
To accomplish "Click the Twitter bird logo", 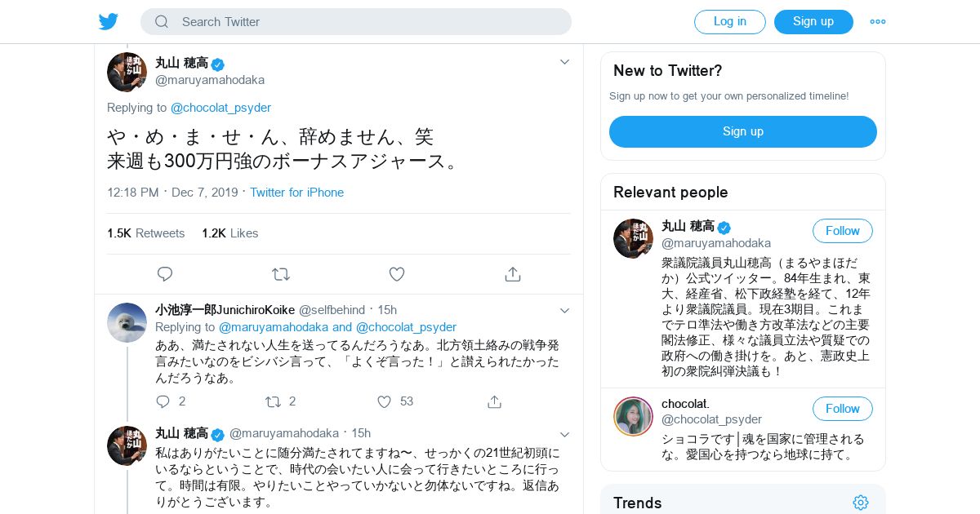I will coord(109,21).
